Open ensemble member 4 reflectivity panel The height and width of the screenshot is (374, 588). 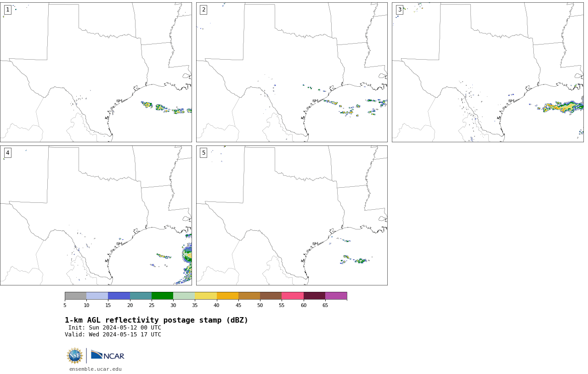pos(96,215)
